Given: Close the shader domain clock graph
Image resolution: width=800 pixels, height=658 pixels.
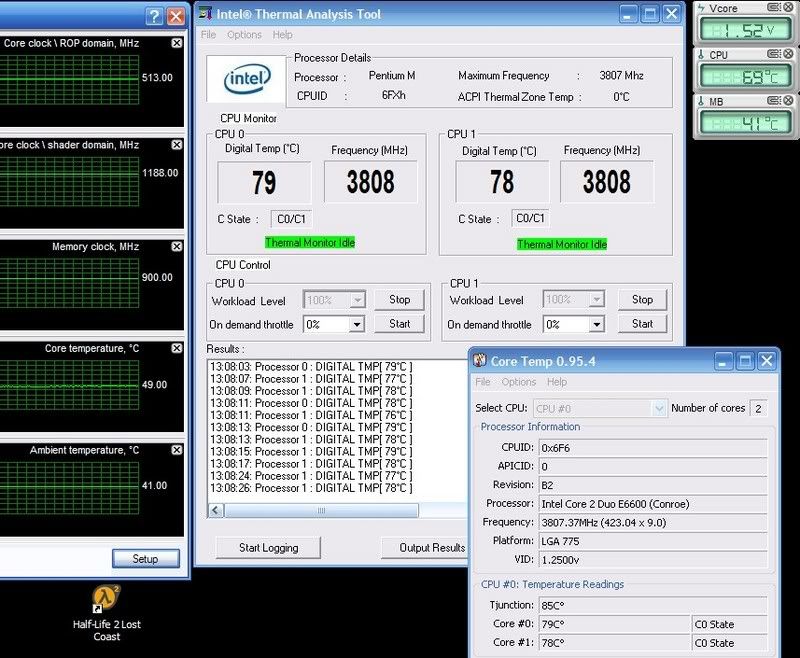Looking at the screenshot, I should pyautogui.click(x=177, y=145).
